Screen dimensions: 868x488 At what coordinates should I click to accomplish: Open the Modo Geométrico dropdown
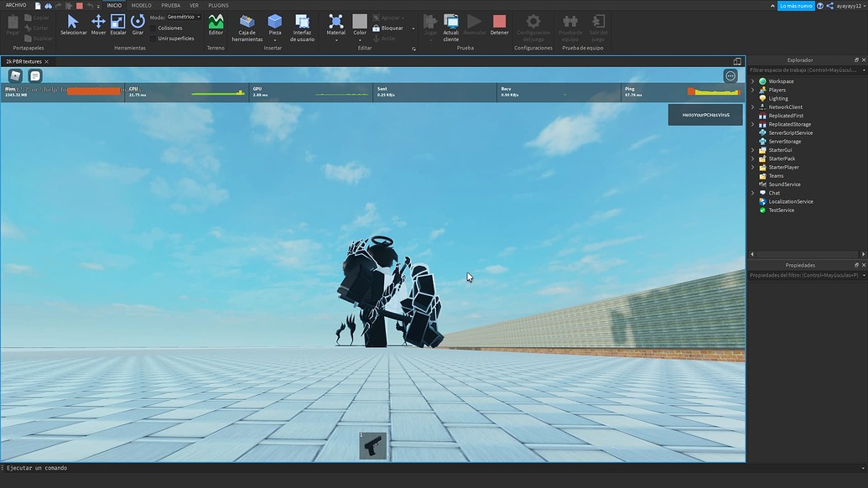[x=184, y=17]
